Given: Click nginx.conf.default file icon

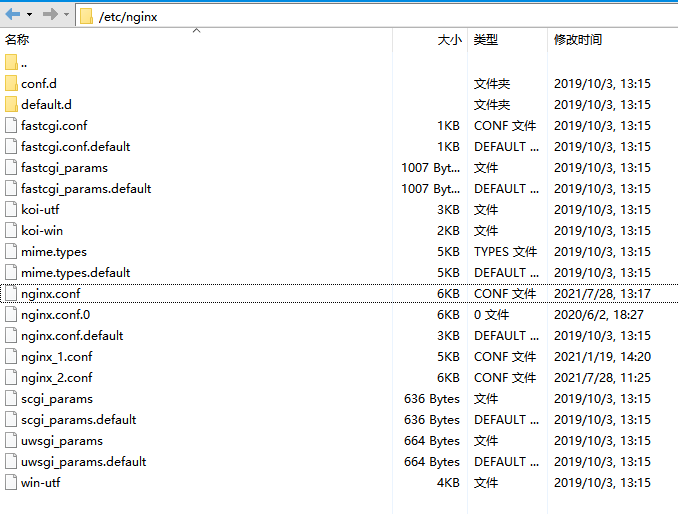Looking at the screenshot, I should pyautogui.click(x=11, y=335).
